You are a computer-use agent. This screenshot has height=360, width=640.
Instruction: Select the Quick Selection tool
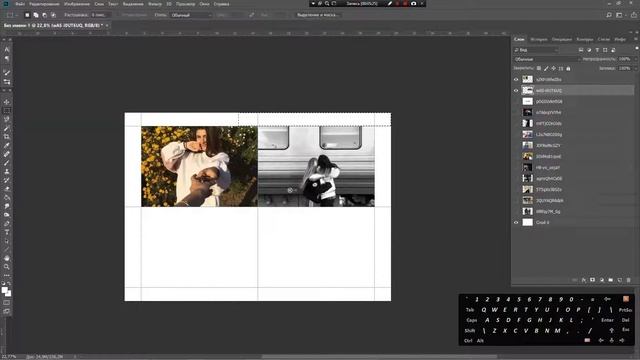click(7, 128)
